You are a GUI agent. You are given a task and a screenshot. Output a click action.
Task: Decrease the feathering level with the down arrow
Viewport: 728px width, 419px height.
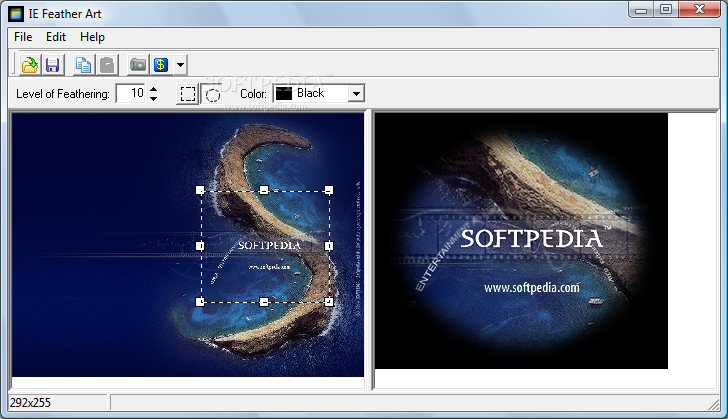[x=154, y=98]
